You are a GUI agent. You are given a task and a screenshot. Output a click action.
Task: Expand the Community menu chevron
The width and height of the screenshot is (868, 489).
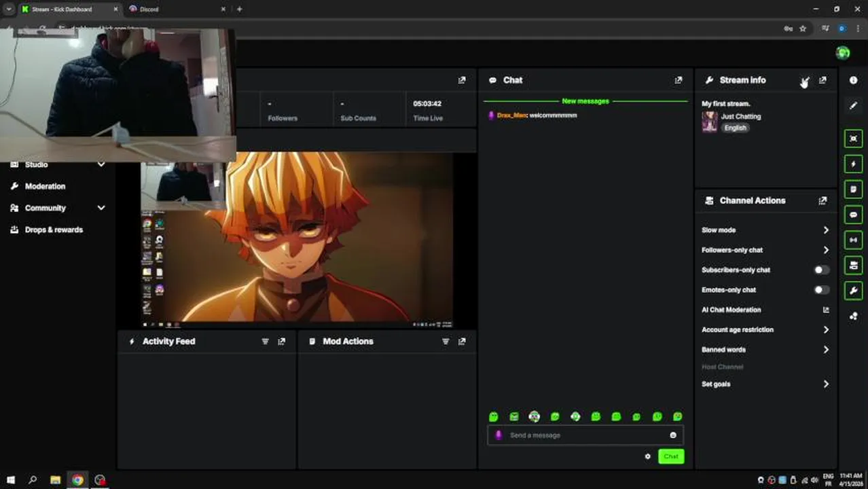(x=101, y=208)
